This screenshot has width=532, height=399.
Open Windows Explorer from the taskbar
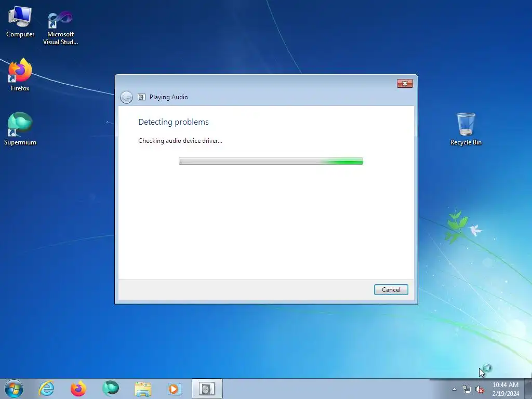143,389
